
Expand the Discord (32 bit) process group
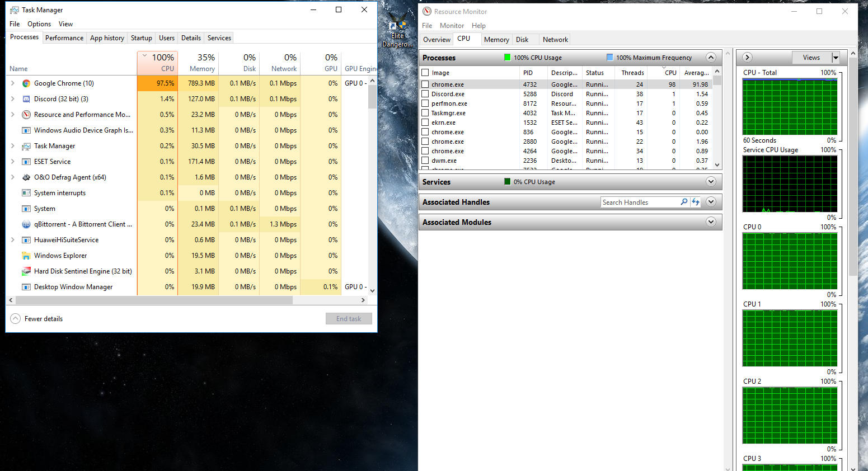coord(13,99)
